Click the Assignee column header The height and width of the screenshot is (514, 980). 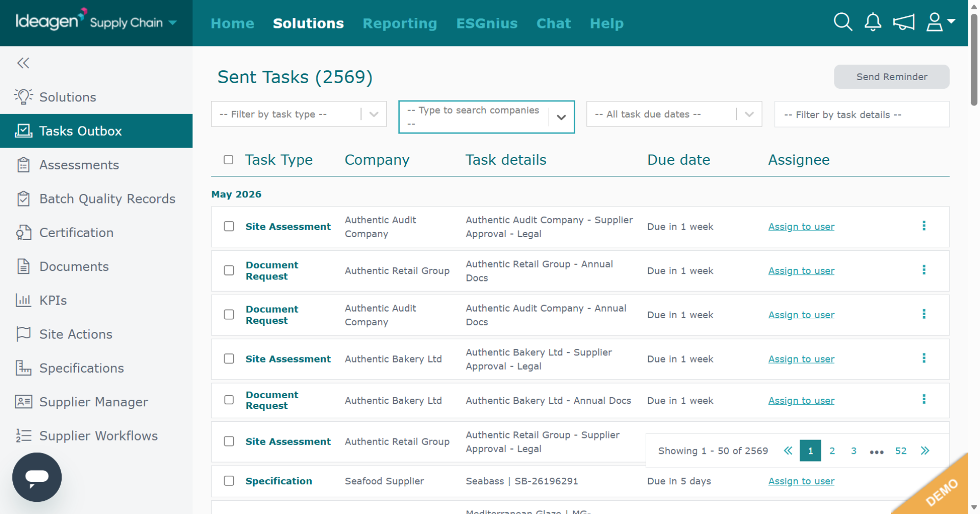pos(799,160)
